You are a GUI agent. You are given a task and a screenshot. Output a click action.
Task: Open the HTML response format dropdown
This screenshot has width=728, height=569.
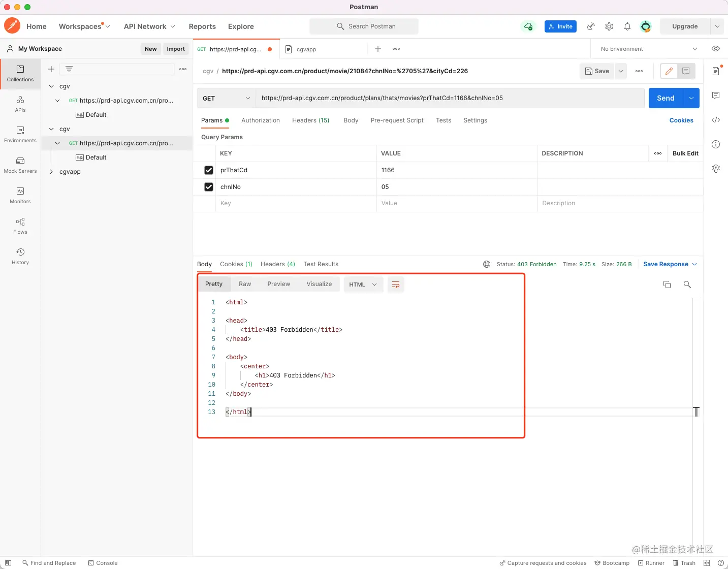(363, 284)
